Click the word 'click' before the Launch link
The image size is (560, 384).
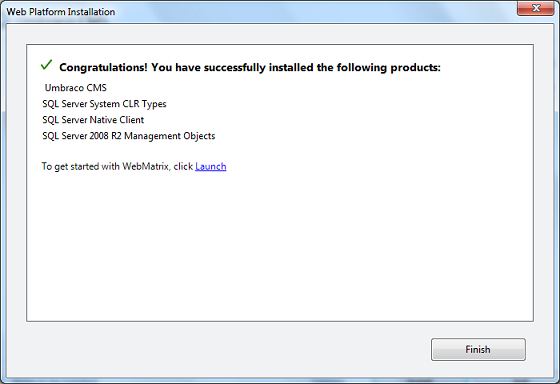(183, 166)
